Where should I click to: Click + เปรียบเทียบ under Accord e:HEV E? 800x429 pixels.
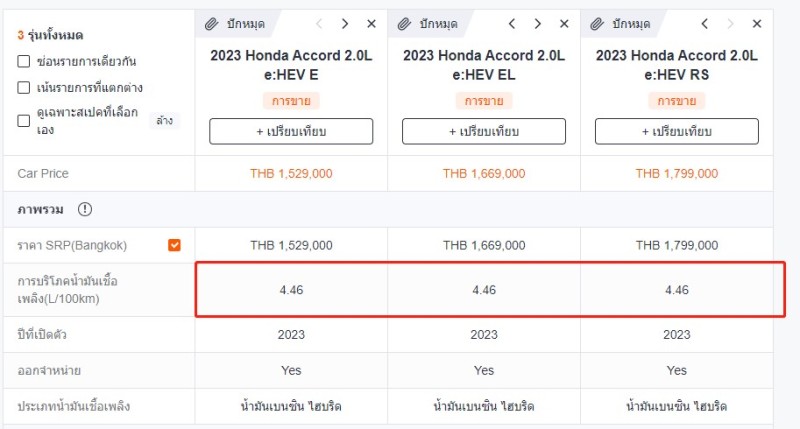(291, 132)
